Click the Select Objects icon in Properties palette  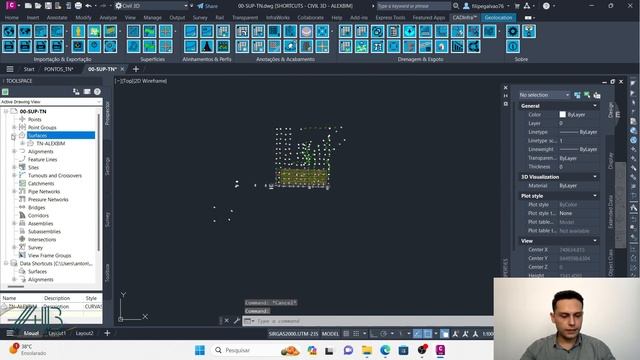(x=587, y=95)
